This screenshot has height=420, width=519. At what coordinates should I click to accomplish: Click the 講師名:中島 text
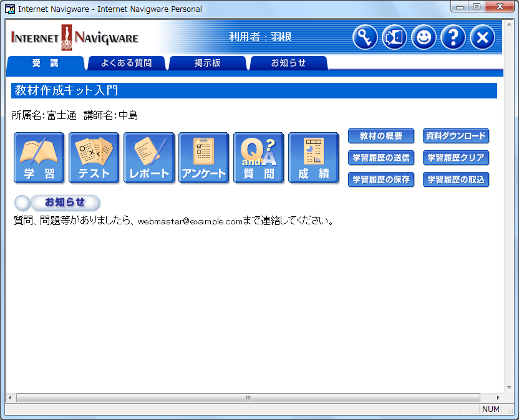click(x=110, y=115)
